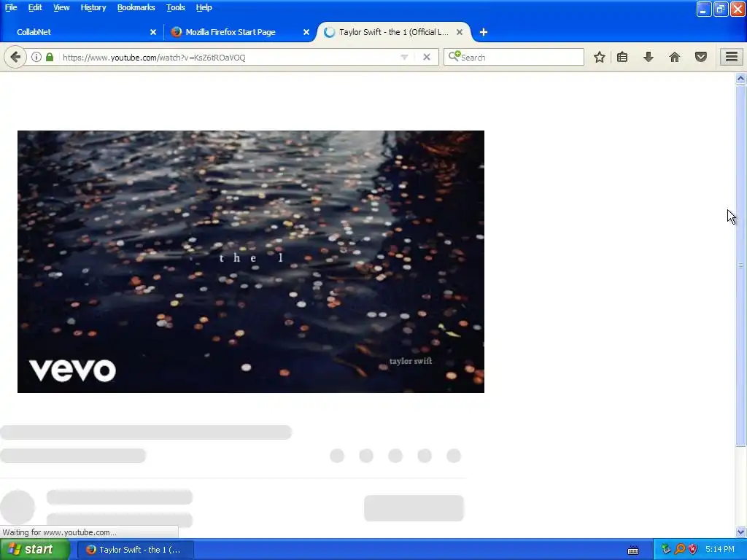Click the scrollbar up arrow

(x=740, y=78)
